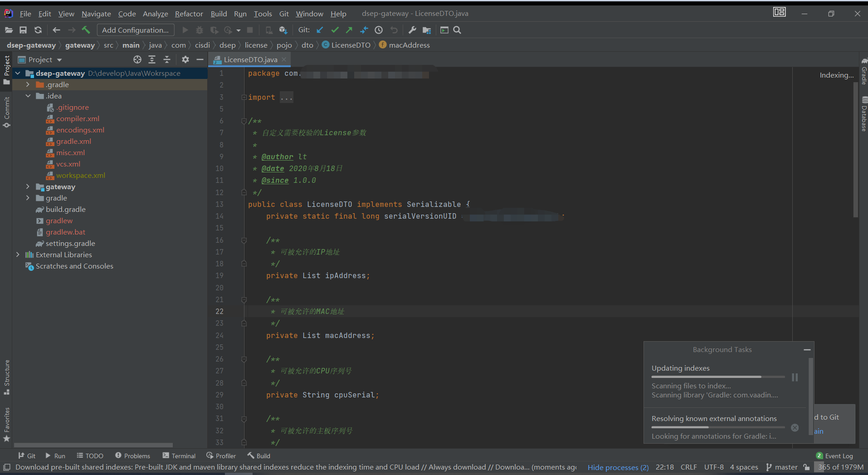This screenshot has height=475, width=868.
Task: Git commit checkmark icon
Action: (335, 30)
